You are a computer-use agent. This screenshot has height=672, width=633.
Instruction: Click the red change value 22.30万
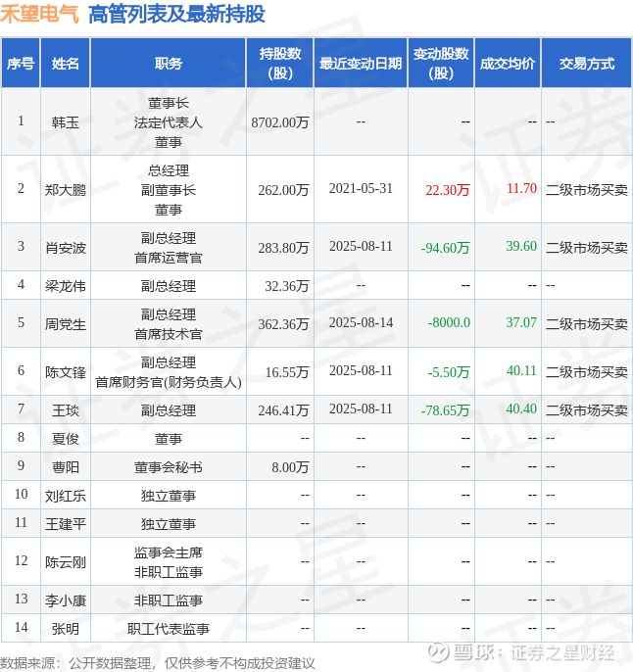coord(448,190)
